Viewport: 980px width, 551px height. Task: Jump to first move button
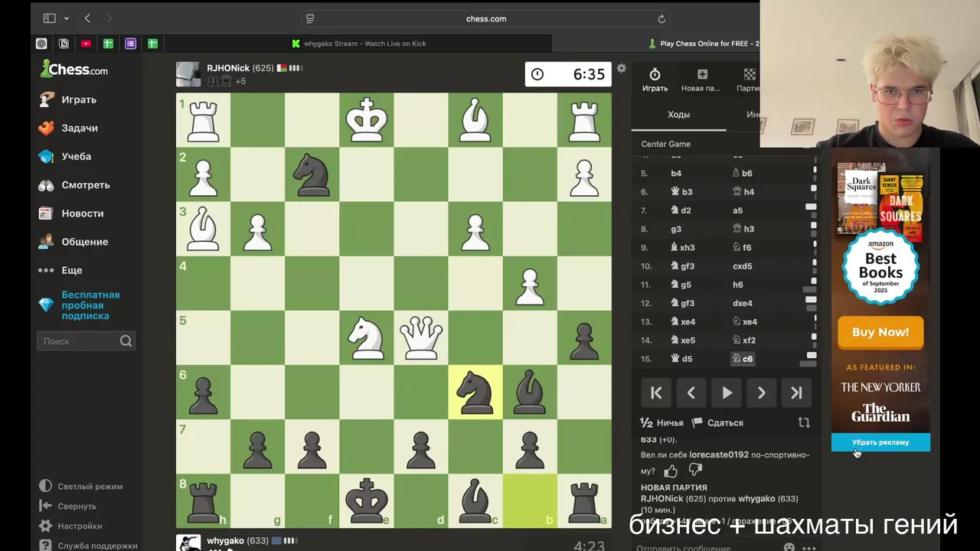coord(656,393)
